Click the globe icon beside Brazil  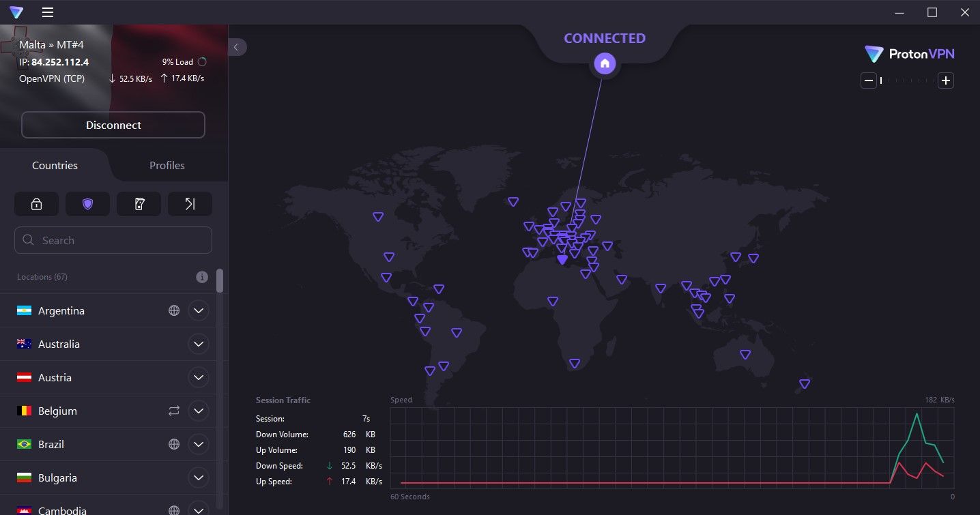pyautogui.click(x=173, y=444)
